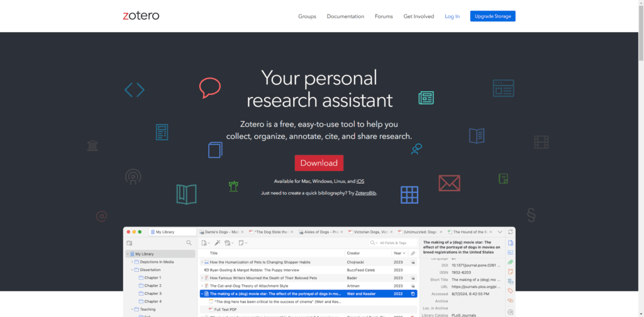Click the Chapter 1 folder icon
Image resolution: width=644 pixels, height=317 pixels.
141,278
